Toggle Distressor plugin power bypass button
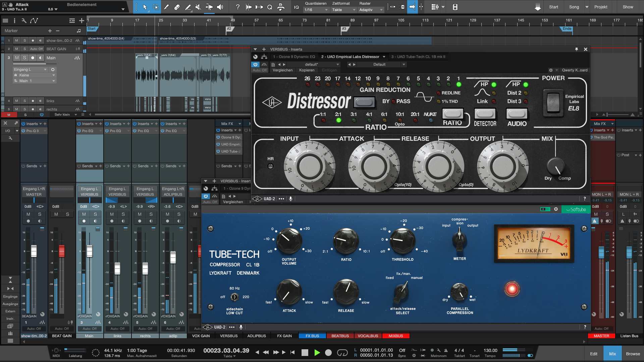This screenshot has width=644, height=362. click(x=256, y=64)
